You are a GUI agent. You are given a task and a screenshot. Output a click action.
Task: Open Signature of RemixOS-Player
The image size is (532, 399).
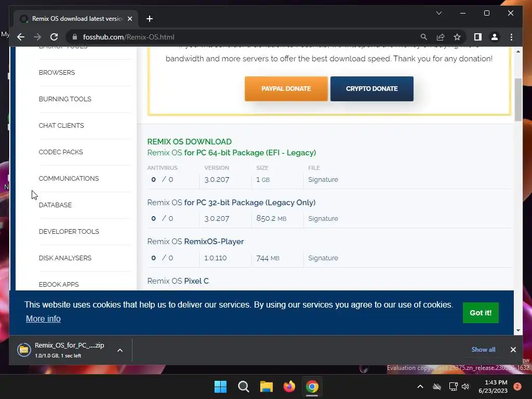click(x=323, y=258)
